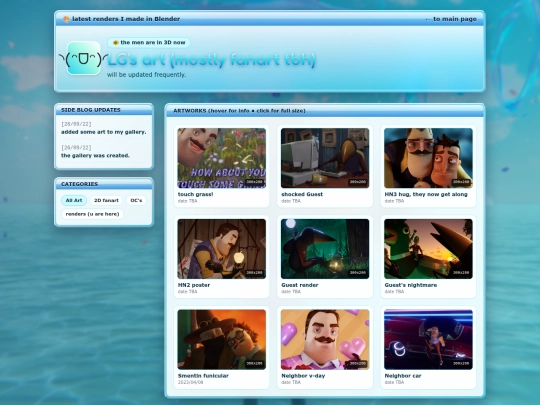This screenshot has height=405, width=540.
Task: Click the 'Guest render' caption text
Action: [300, 285]
